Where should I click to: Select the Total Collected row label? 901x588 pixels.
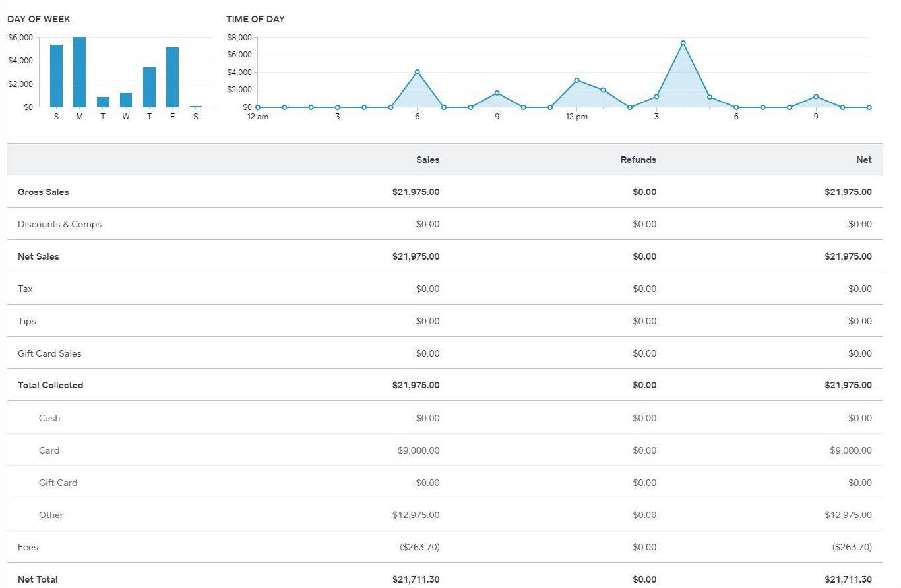click(50, 385)
